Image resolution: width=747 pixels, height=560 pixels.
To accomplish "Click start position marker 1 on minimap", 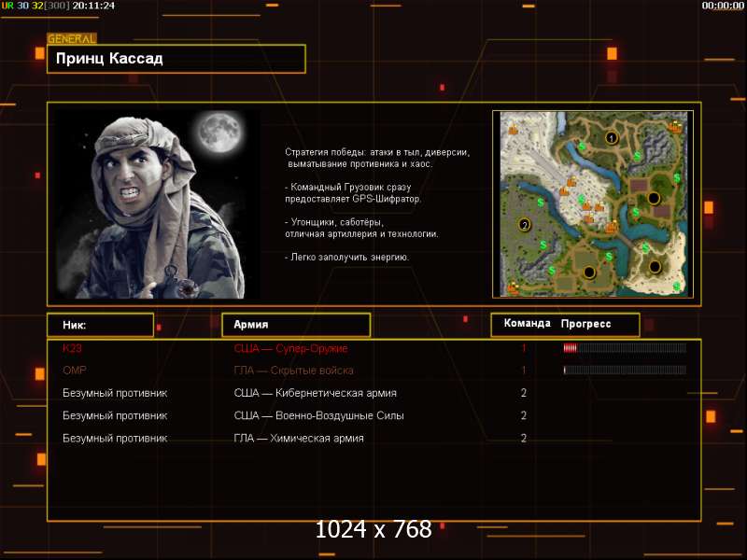I will click(x=612, y=138).
